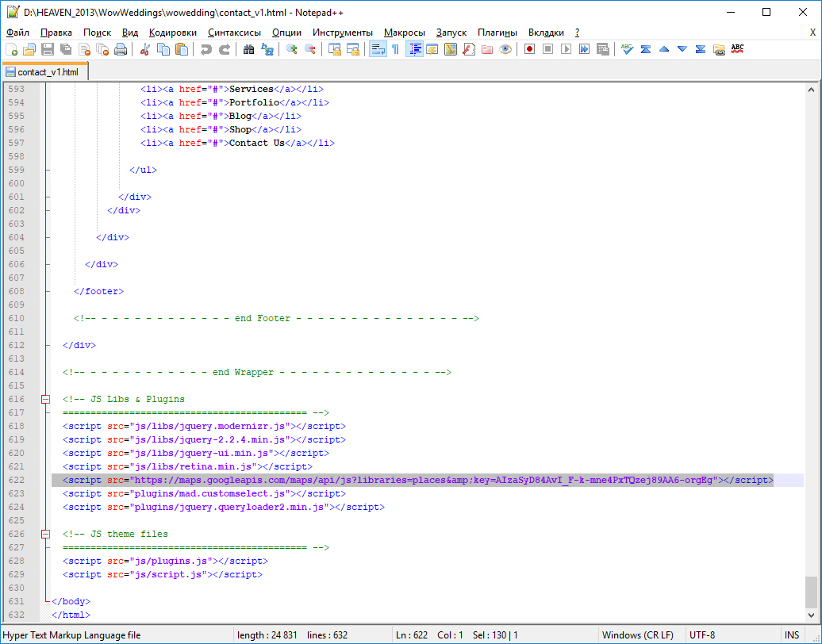Click the Windows (CR LF) status bar field
822x644 pixels.
click(x=637, y=635)
